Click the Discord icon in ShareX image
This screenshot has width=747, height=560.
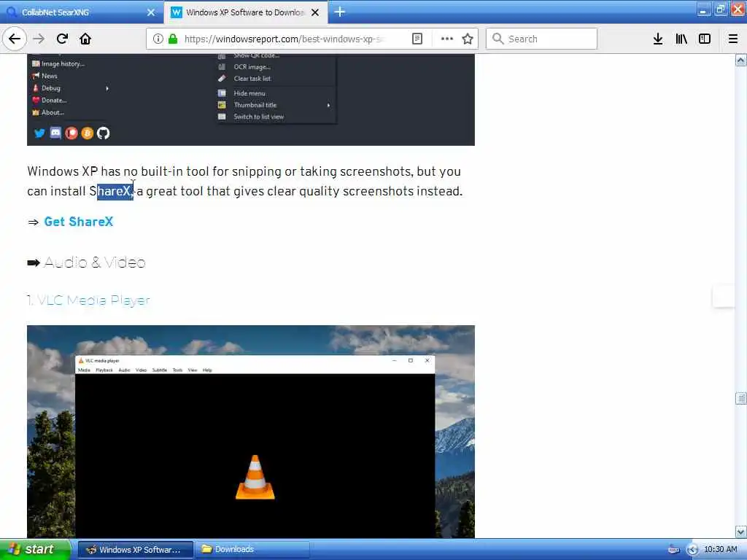click(55, 133)
